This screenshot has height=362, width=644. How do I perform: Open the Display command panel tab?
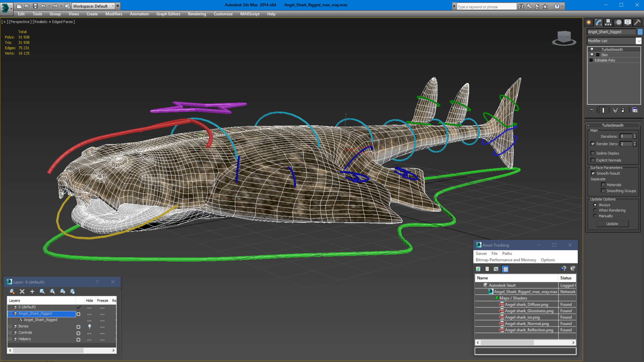point(628,23)
